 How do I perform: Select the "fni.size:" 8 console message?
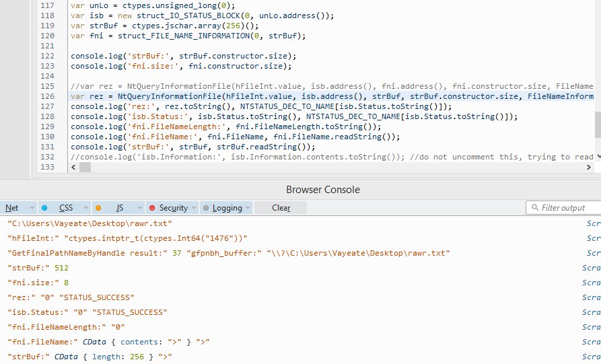pos(38,283)
